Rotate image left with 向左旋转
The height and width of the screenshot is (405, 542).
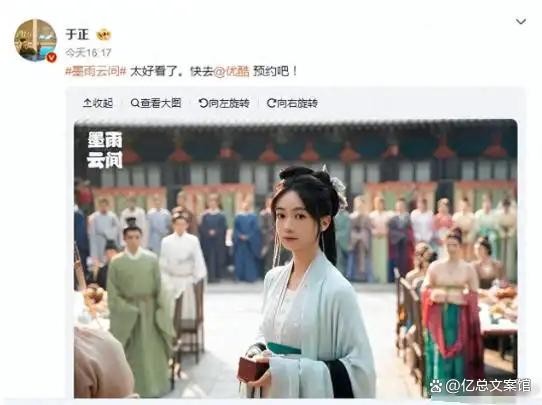pos(224,103)
